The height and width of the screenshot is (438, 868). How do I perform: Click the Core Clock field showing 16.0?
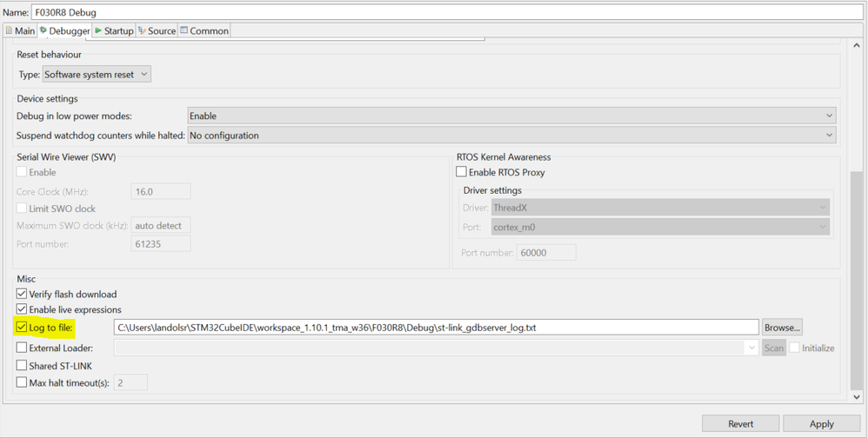point(161,191)
